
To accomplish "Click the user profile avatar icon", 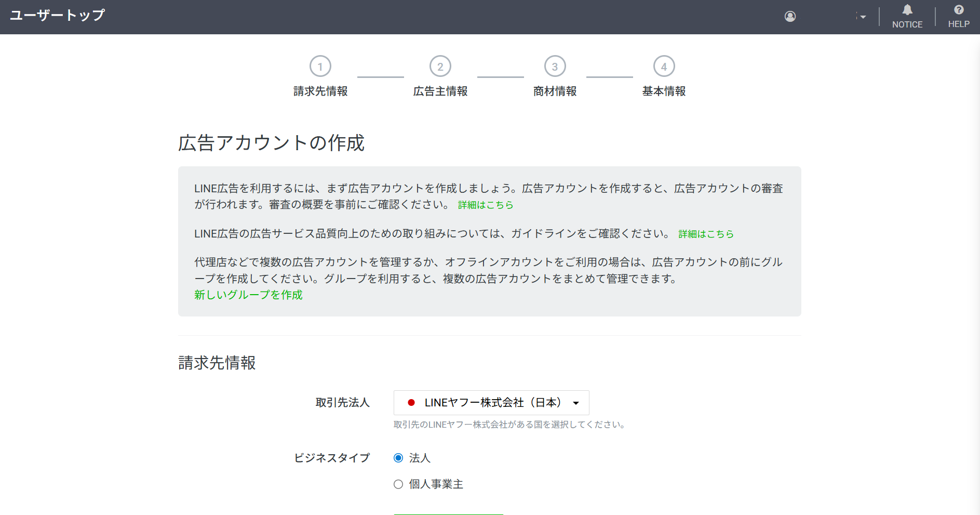I will (790, 17).
